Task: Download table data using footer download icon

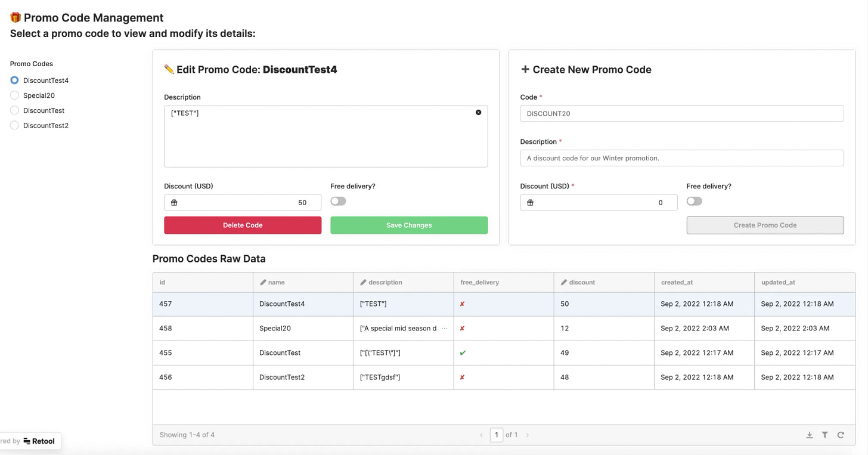Action: click(810, 435)
